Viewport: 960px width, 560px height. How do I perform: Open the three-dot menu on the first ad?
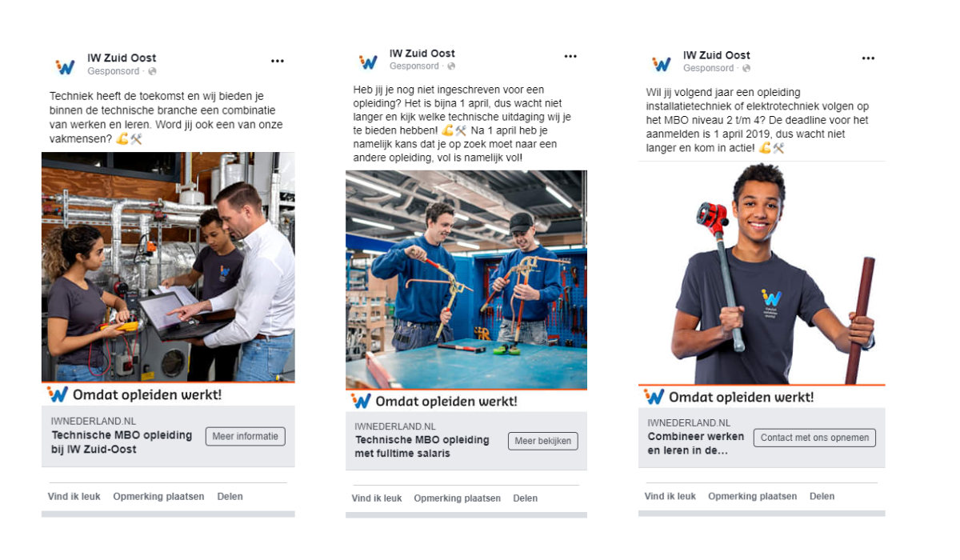278,61
